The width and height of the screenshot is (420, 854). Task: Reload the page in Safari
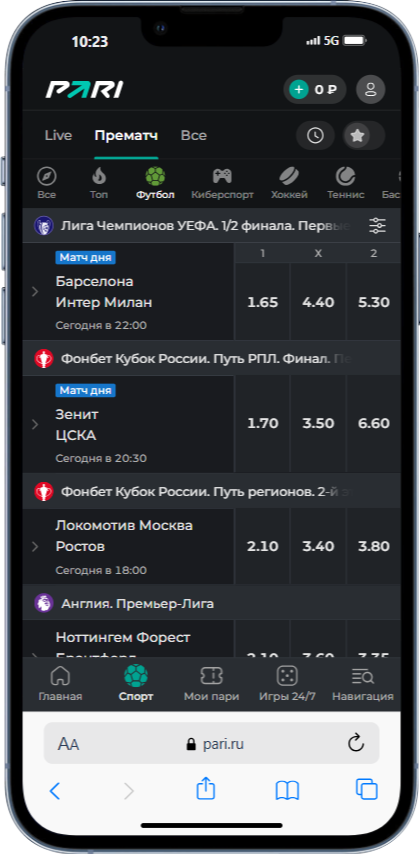click(x=356, y=743)
